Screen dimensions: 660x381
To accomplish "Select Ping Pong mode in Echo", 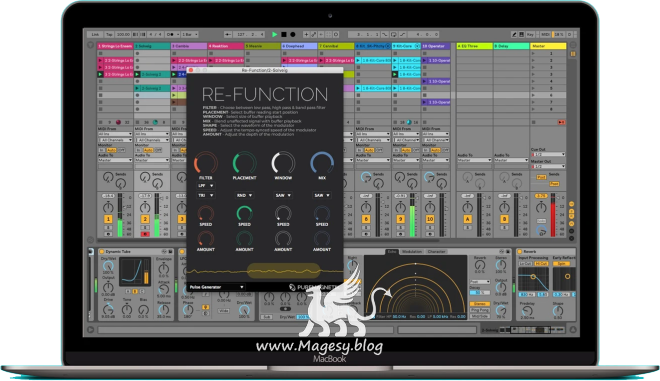I will pos(479,310).
